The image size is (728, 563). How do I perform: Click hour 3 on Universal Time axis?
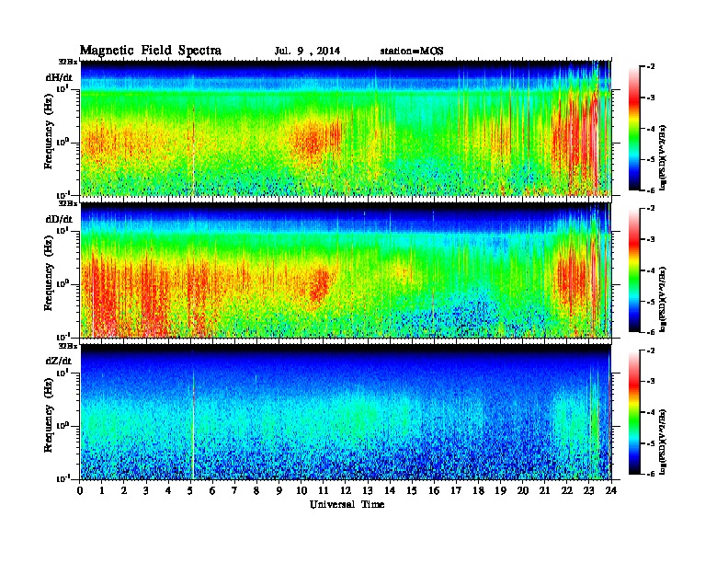pyautogui.click(x=146, y=491)
